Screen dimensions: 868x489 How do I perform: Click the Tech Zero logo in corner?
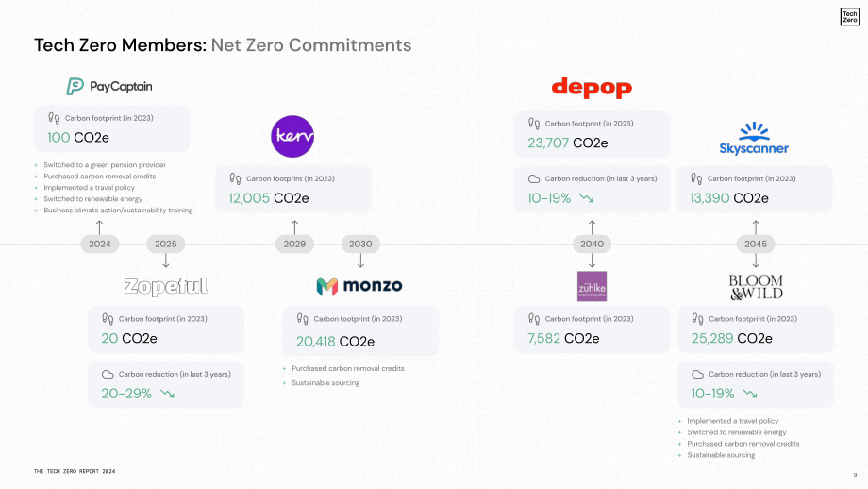click(850, 17)
